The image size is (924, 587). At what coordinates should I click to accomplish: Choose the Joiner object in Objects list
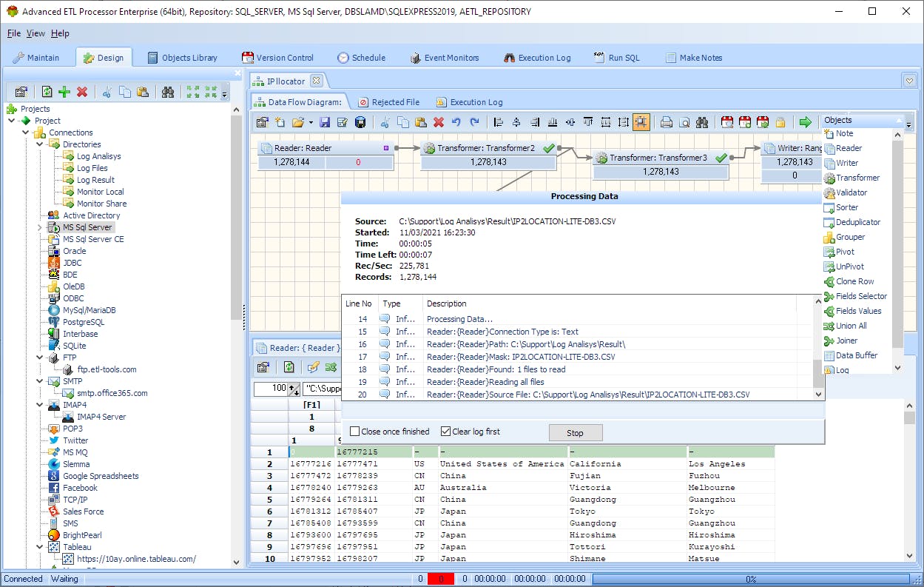tap(846, 341)
